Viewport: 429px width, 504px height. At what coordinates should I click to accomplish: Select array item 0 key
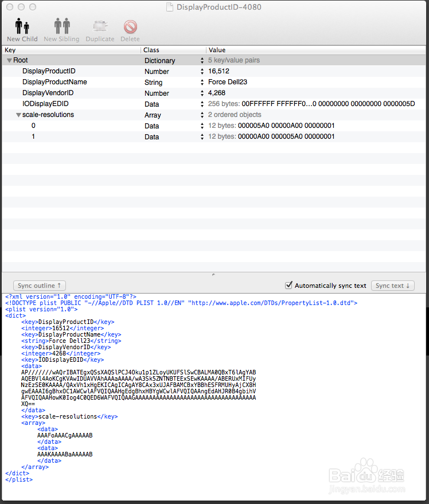click(33, 126)
